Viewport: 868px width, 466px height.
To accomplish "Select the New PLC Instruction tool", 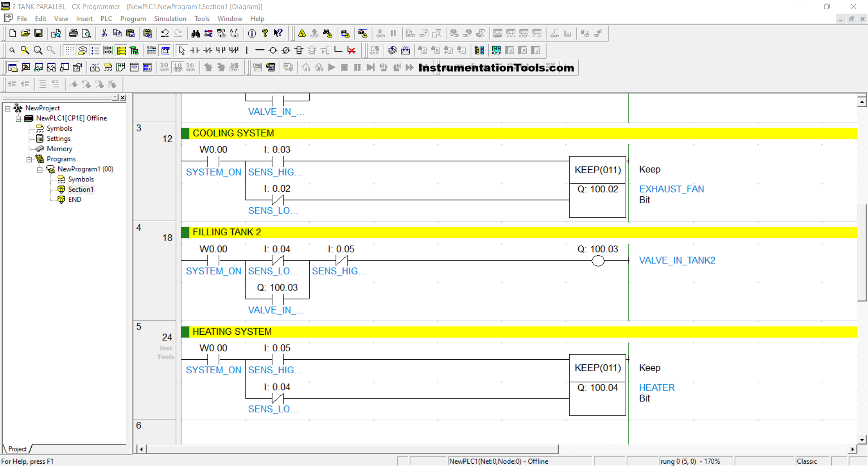I will click(299, 50).
